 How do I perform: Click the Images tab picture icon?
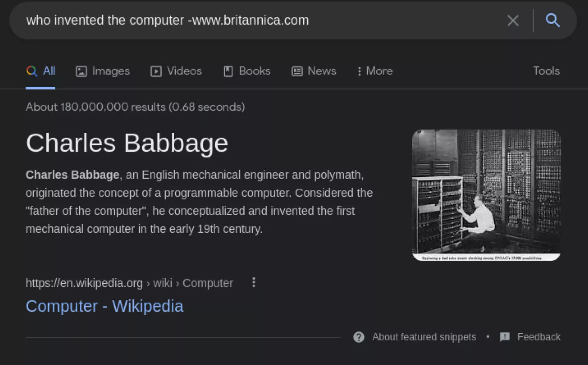(x=81, y=71)
